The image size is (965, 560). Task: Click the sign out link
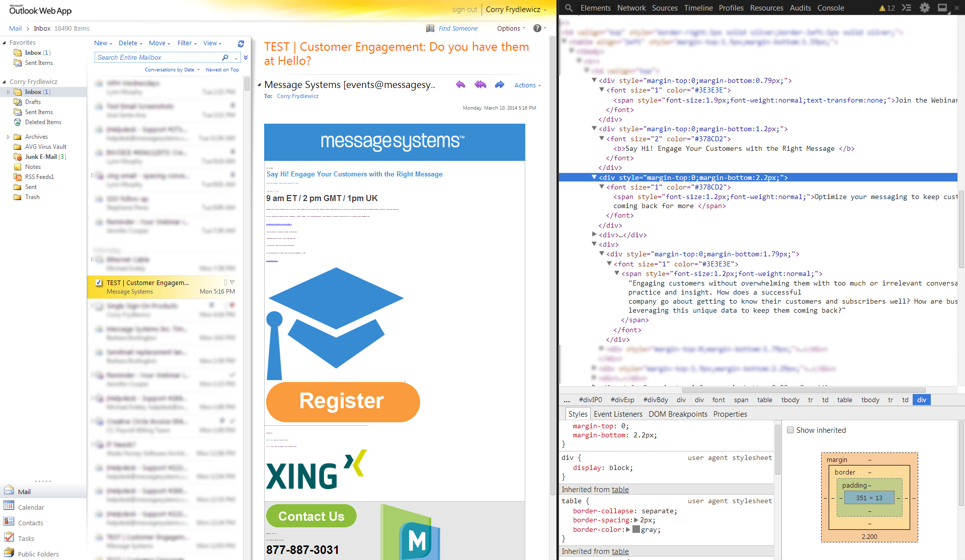[464, 10]
